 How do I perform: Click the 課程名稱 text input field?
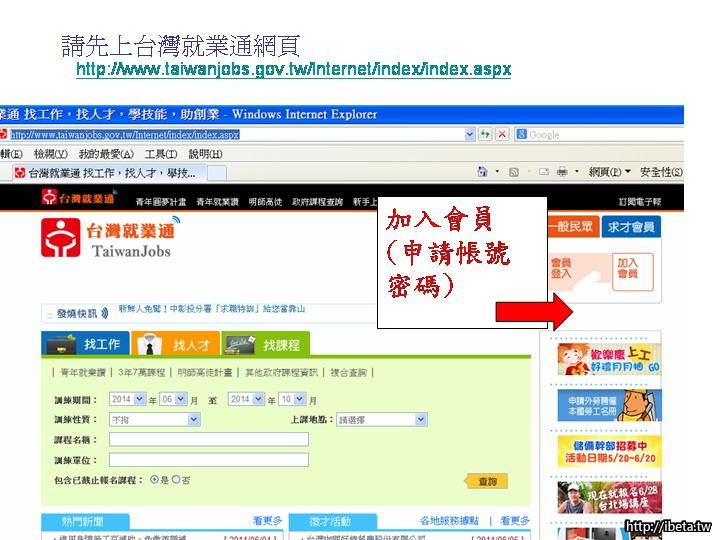(208, 439)
